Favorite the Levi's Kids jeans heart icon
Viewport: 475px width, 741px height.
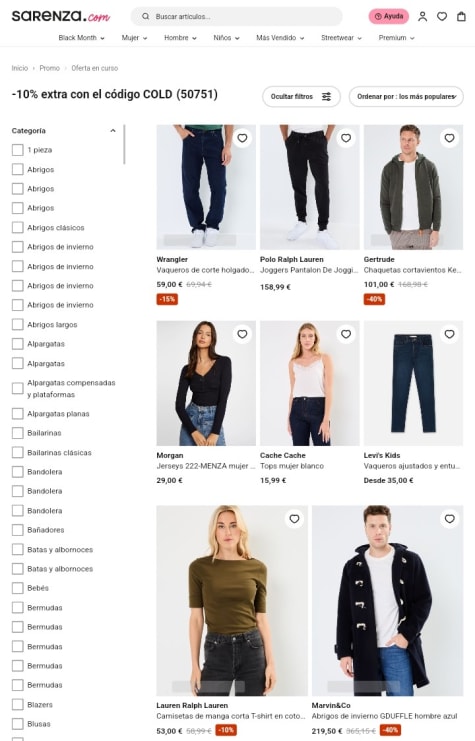tap(449, 334)
